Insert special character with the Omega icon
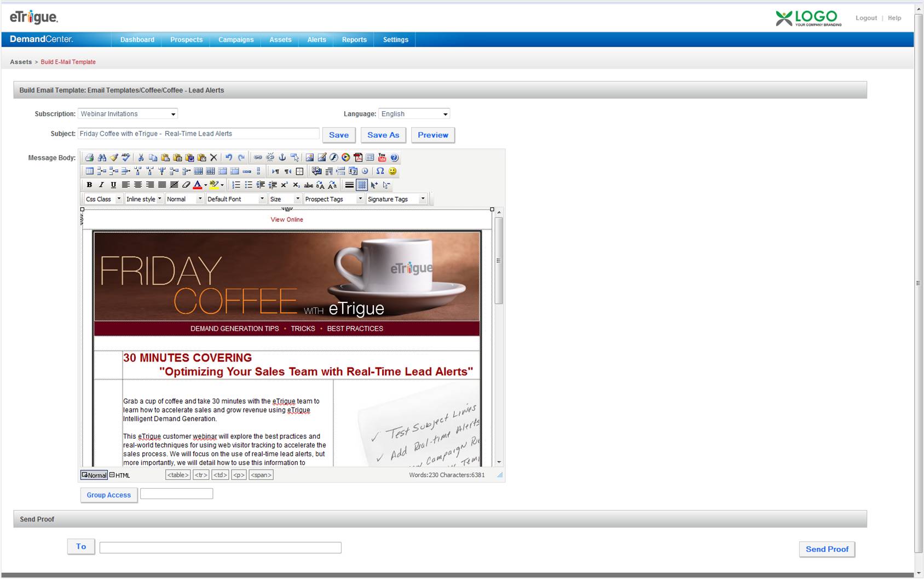 [380, 171]
